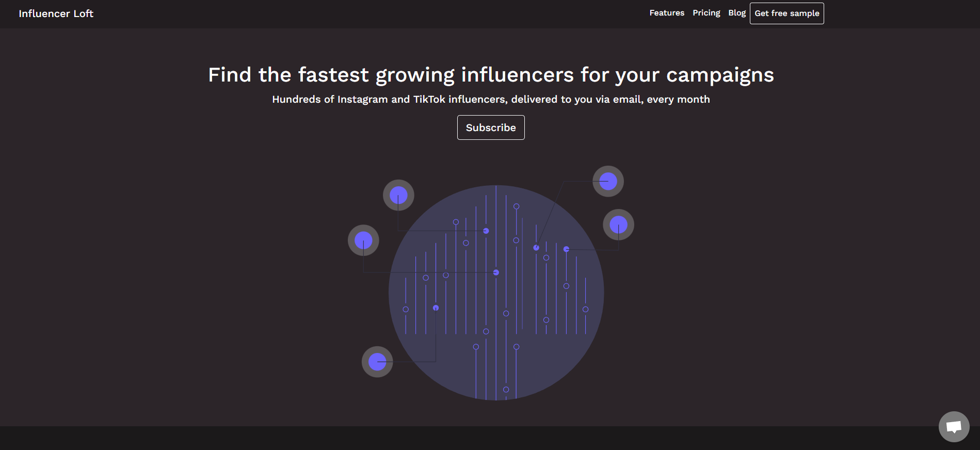Click the dark top navigation bar background
Screen dimensions: 980x450
[x=361, y=14]
